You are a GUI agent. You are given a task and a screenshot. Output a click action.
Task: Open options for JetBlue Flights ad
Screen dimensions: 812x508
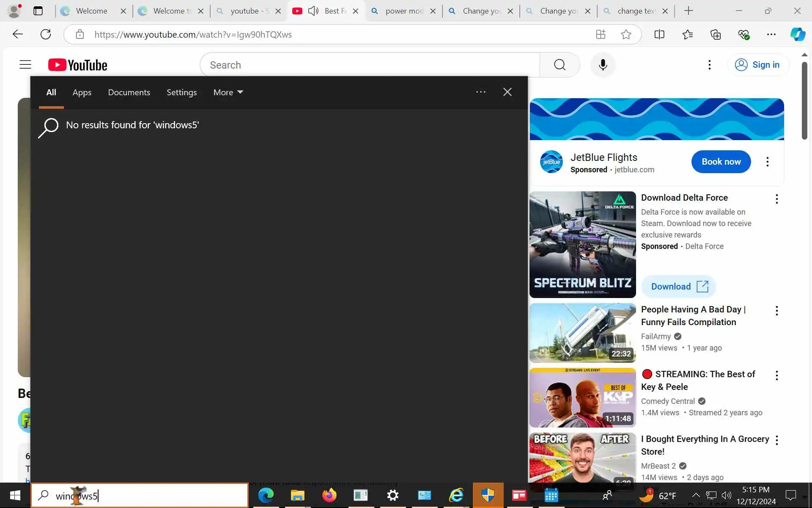pos(767,162)
